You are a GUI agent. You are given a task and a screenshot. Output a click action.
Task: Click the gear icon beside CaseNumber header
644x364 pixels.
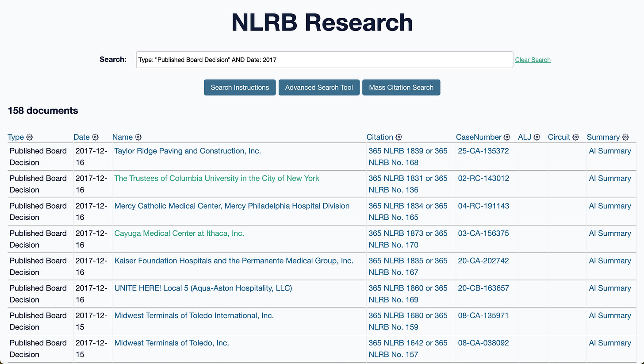pos(507,137)
